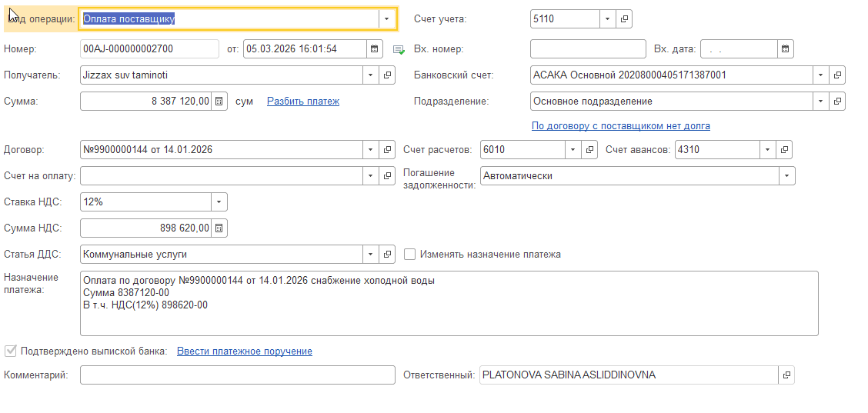Expand the Договор selection list

point(370,149)
